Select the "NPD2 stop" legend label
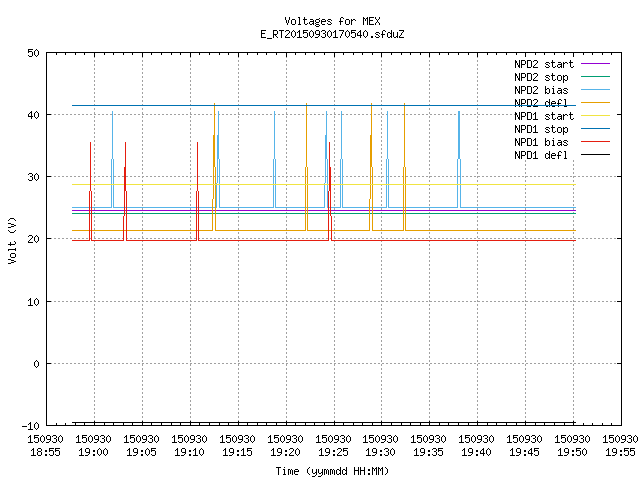The image size is (640, 480). [541, 77]
